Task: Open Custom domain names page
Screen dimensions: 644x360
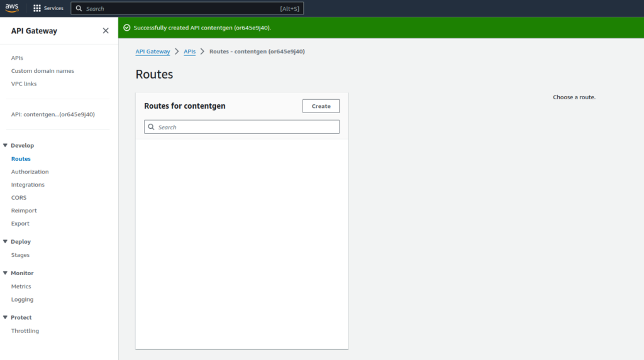Action: pyautogui.click(x=43, y=70)
